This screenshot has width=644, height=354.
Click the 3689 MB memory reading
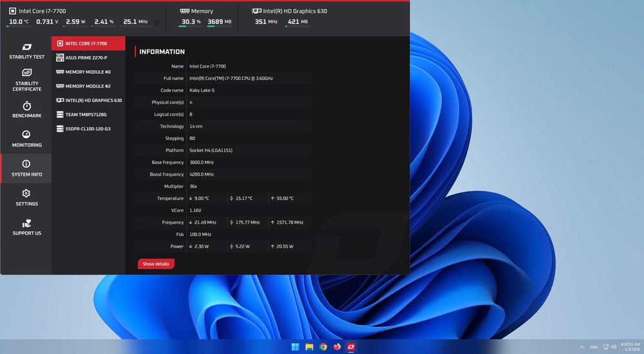pos(220,22)
